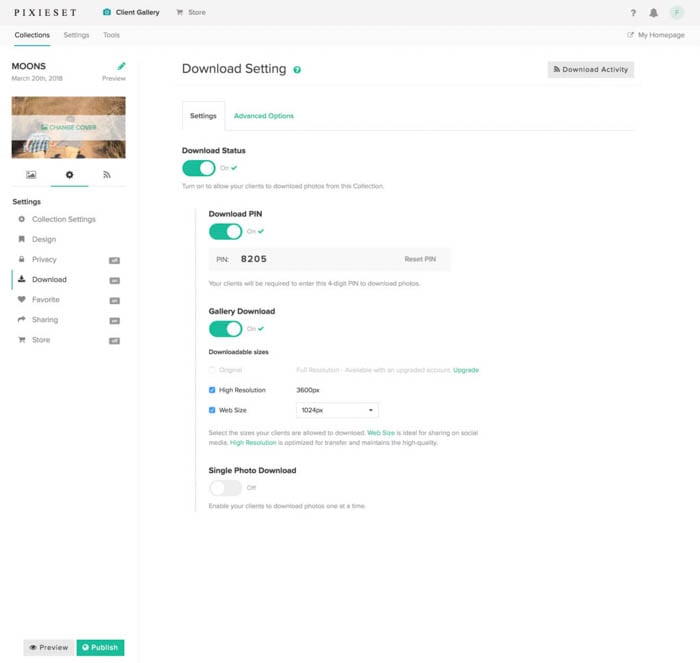Go to Store in top bar
700x663 pixels.
[191, 13]
